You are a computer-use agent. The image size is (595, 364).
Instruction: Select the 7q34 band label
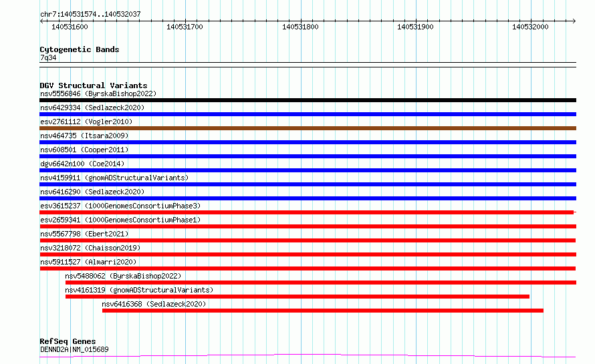tap(48, 57)
